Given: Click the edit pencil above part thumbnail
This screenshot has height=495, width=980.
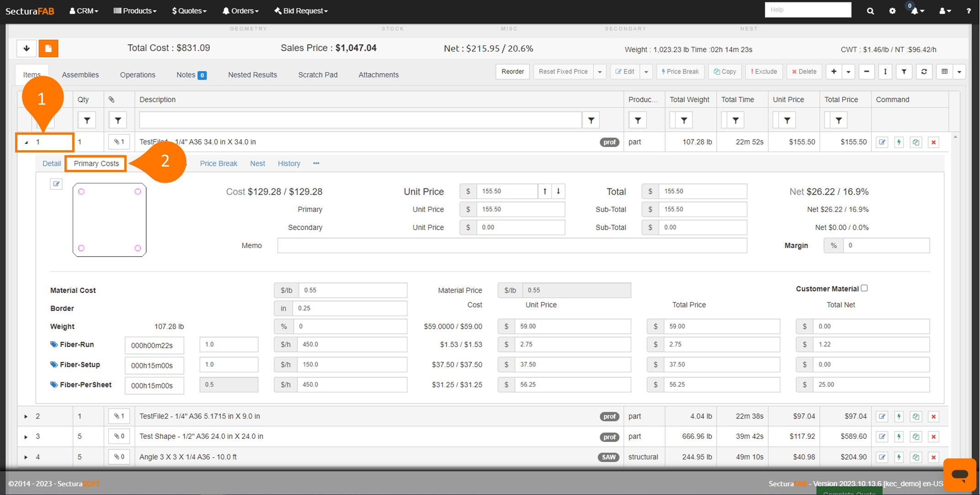Looking at the screenshot, I should point(56,184).
